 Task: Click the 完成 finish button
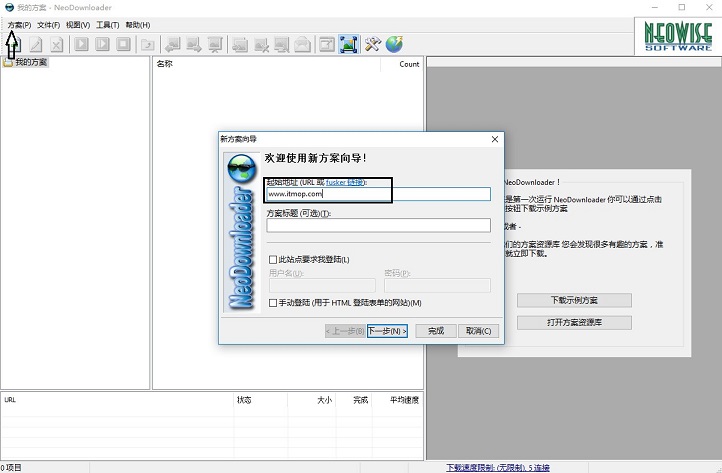point(436,331)
